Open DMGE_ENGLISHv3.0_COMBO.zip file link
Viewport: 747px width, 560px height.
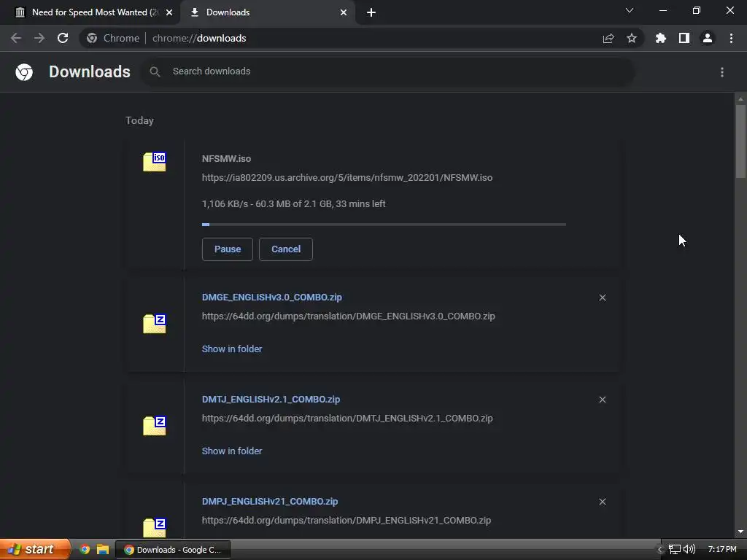pyautogui.click(x=271, y=297)
